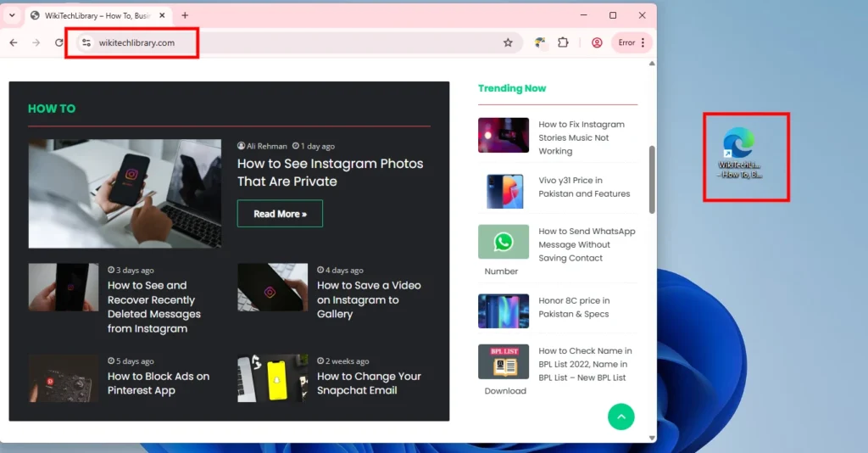Click the colorful extension icon beside the star
The image size is (868, 453).
click(x=540, y=42)
